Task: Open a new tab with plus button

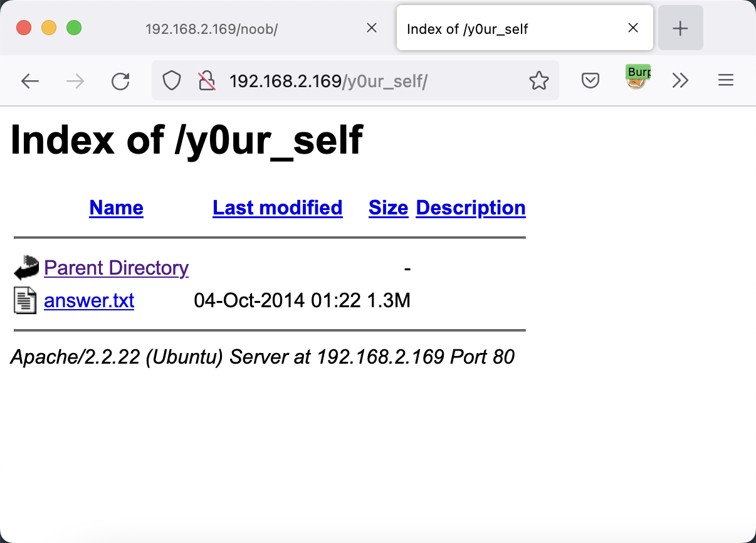Action: (x=680, y=28)
